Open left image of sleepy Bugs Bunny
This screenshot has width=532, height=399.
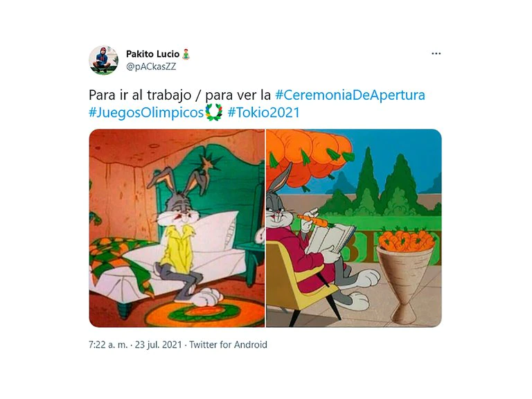coord(177,228)
